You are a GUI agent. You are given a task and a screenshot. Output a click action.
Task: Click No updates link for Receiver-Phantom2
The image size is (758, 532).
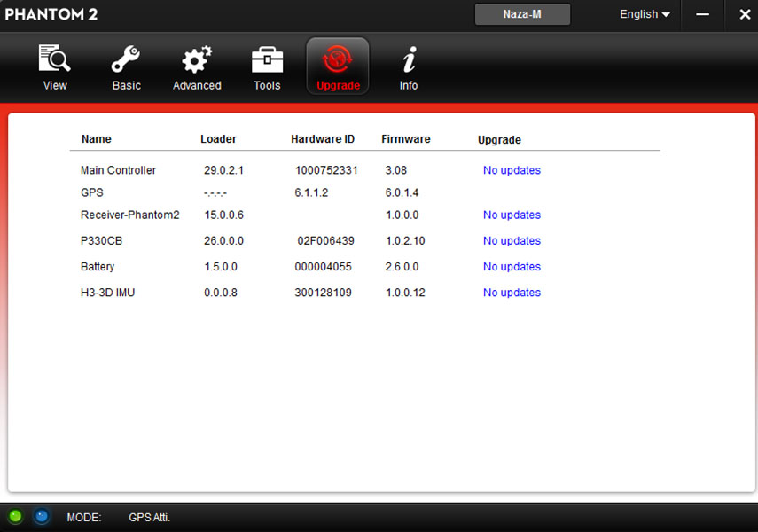512,215
